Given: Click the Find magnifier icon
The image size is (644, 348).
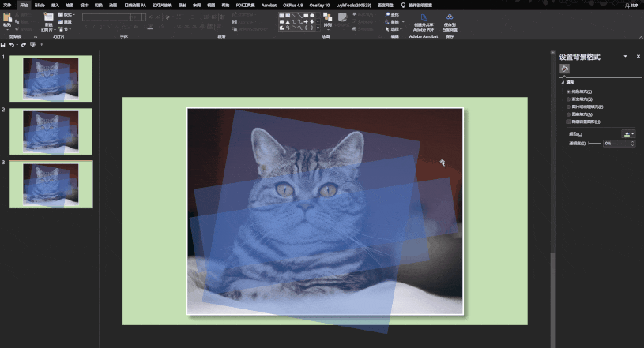Looking at the screenshot, I should [x=387, y=14].
